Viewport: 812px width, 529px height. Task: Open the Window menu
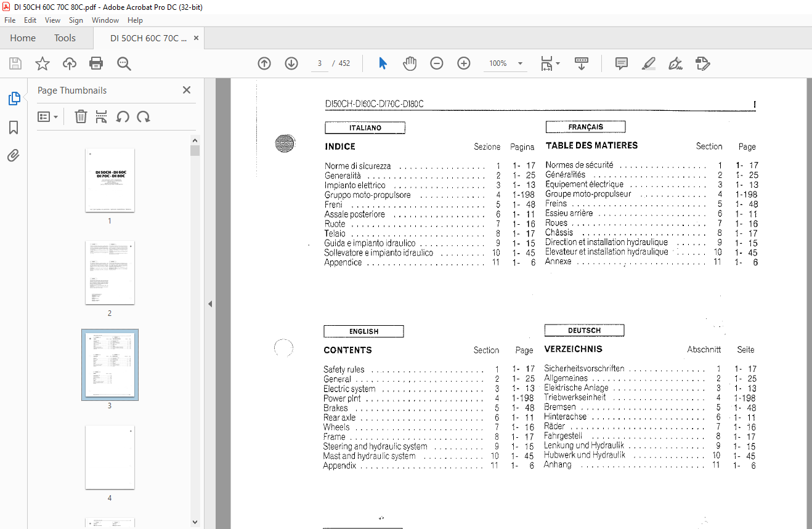click(105, 20)
